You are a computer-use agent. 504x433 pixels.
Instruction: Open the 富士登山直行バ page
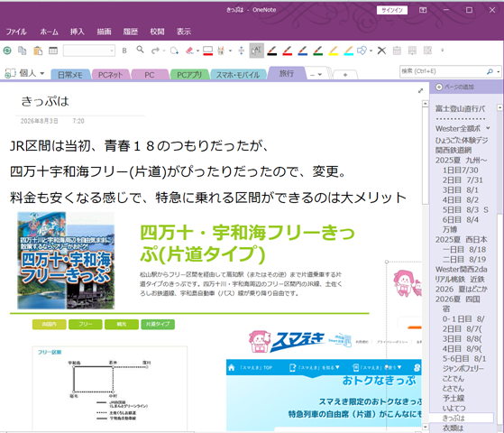click(461, 108)
